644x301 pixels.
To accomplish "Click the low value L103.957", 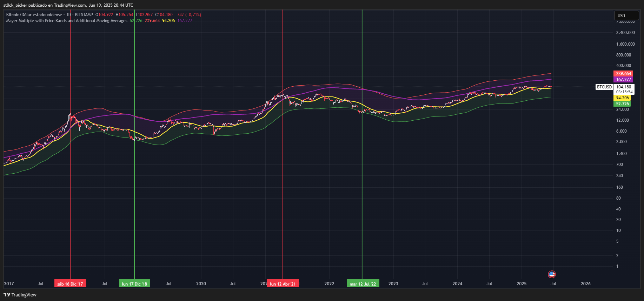I will point(144,15).
